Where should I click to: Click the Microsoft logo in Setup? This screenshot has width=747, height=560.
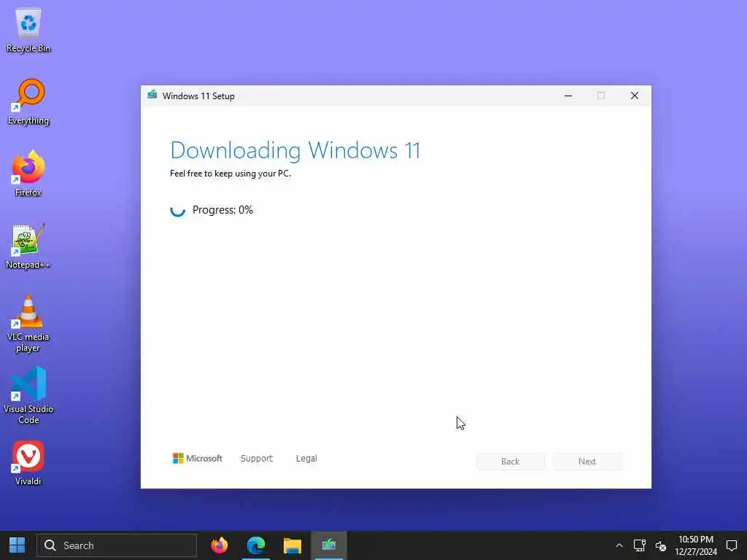[197, 458]
